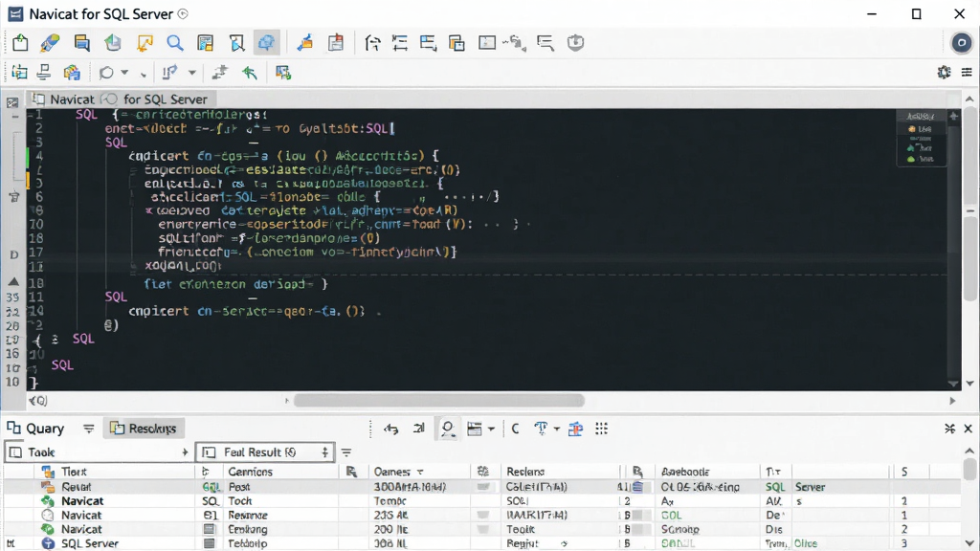Click the green back arrow icon
This screenshot has height=551, width=980.
pyautogui.click(x=250, y=73)
